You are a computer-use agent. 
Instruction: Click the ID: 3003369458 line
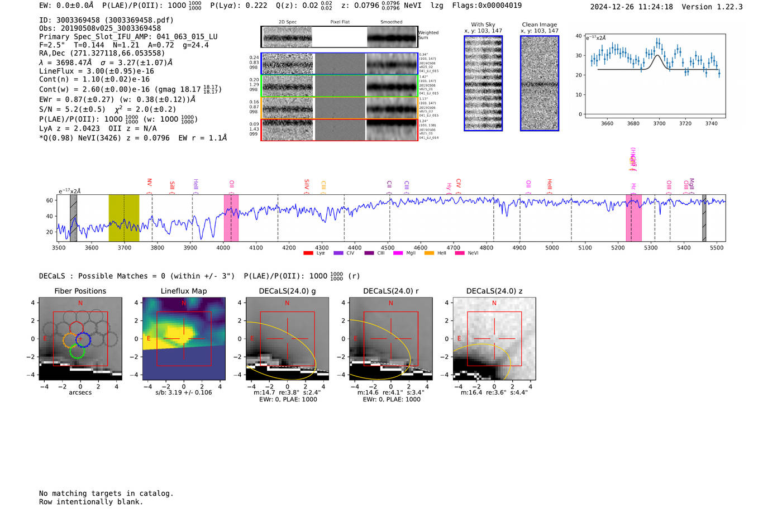(x=106, y=20)
